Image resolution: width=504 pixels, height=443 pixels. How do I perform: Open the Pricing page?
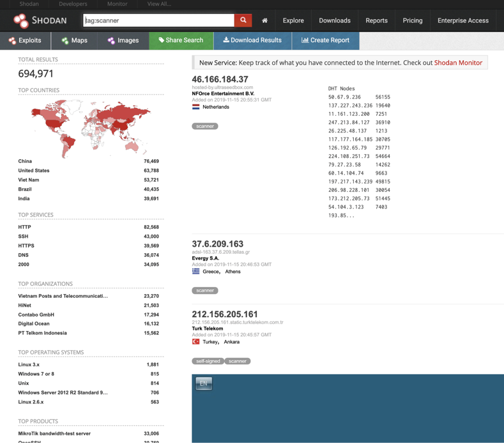click(x=413, y=20)
